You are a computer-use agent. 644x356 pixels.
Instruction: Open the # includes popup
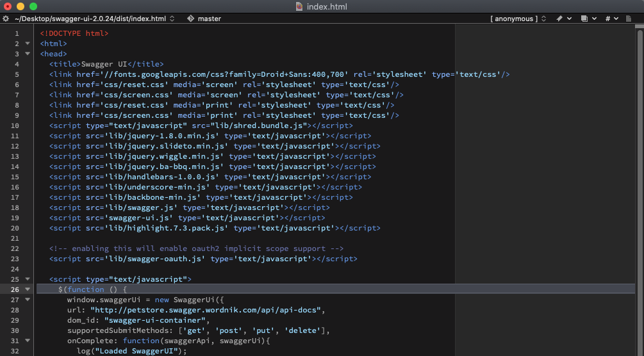(x=612, y=19)
